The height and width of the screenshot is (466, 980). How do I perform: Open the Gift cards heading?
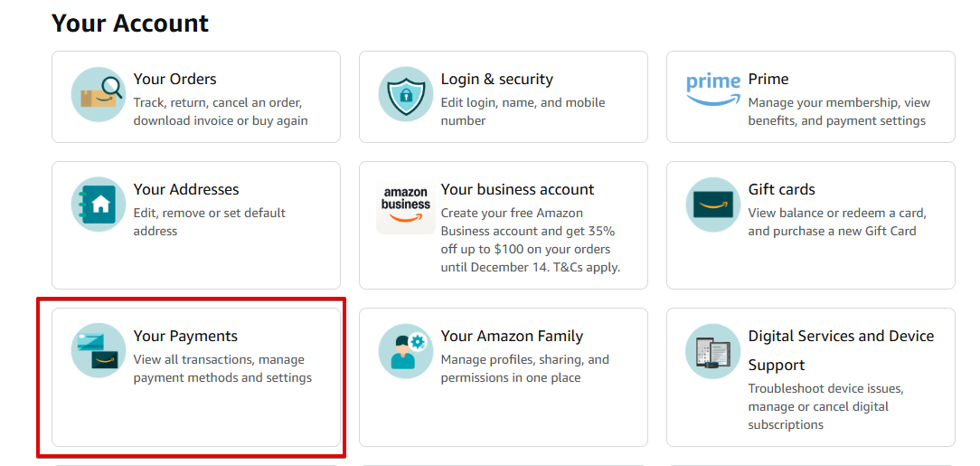click(781, 189)
